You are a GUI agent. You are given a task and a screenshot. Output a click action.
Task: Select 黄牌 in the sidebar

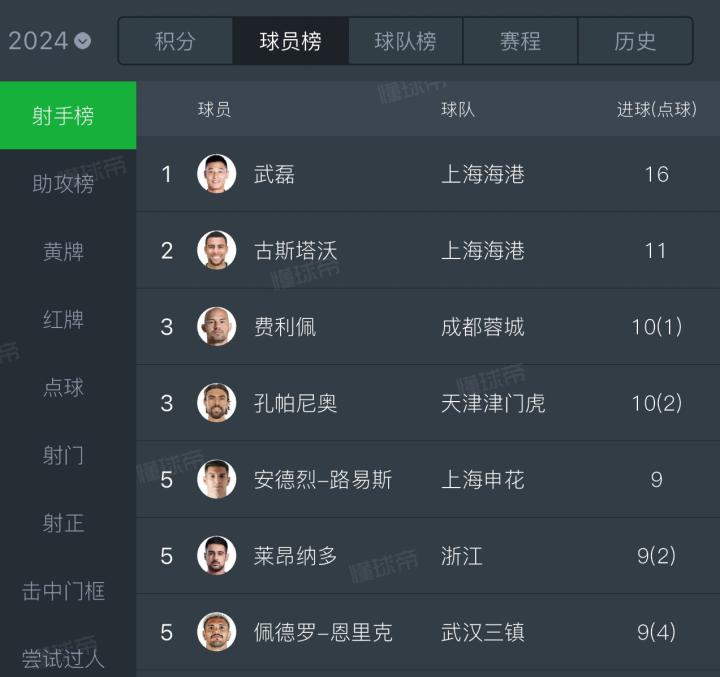coord(63,252)
